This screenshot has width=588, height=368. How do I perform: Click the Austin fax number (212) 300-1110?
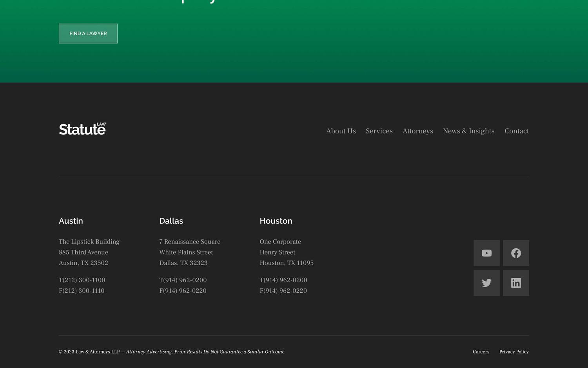point(82,290)
